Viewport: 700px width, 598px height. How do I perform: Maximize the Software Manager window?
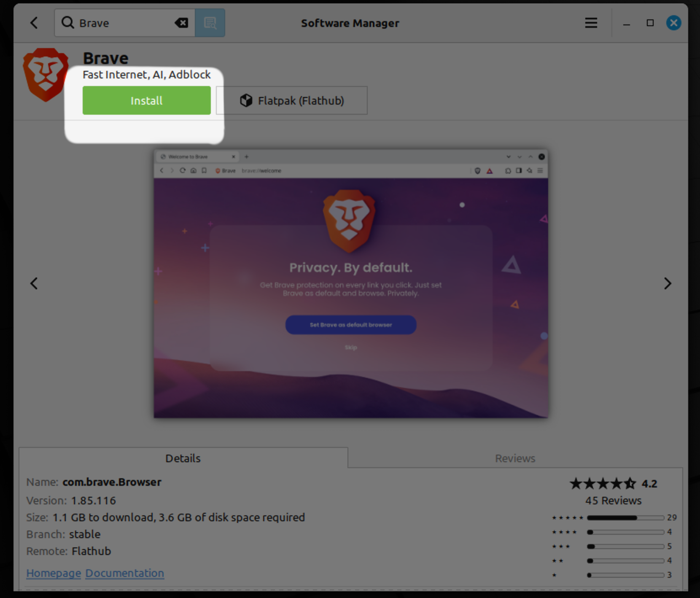click(650, 23)
